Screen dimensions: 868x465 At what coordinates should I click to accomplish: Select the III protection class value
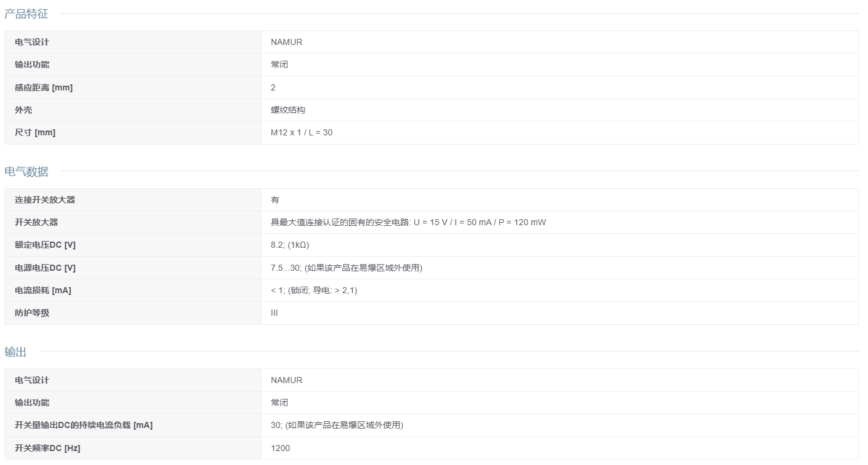point(274,313)
